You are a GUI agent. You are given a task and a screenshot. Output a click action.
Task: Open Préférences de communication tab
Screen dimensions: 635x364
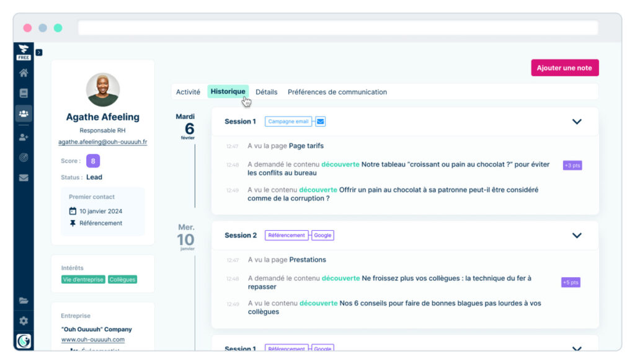337,92
